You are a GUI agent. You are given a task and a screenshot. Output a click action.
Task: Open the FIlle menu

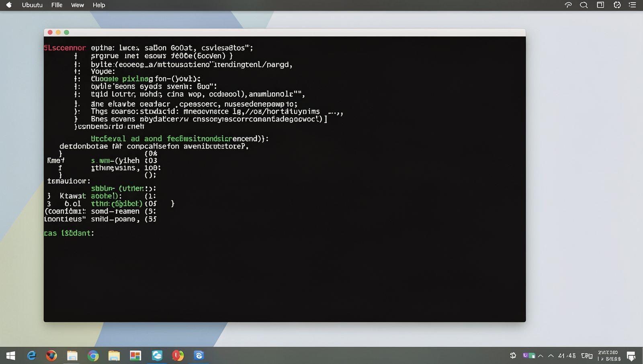pos(57,5)
